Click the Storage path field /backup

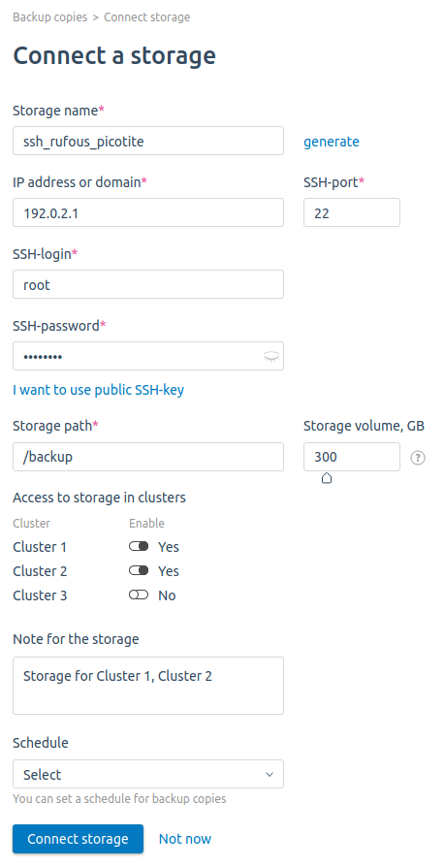click(x=148, y=457)
